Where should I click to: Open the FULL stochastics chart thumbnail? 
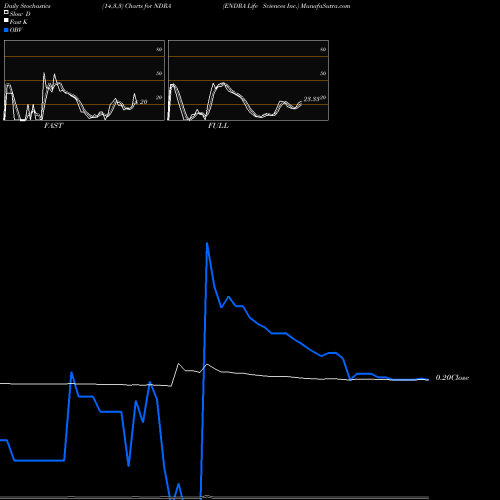pyautogui.click(x=248, y=80)
